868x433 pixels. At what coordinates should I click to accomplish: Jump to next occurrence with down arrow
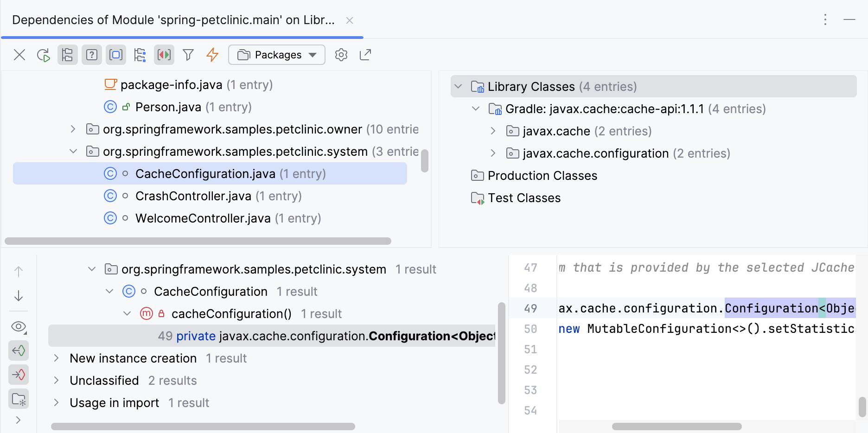pos(19,296)
